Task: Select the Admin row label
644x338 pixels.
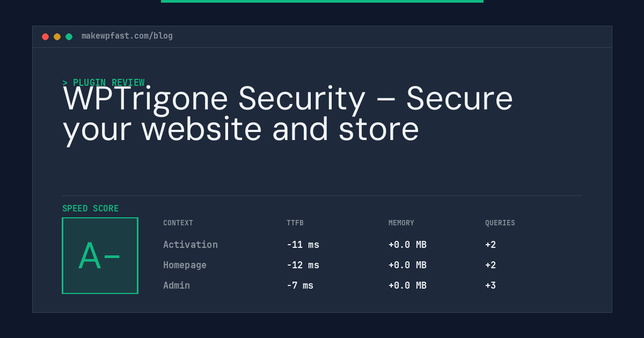Action: coord(177,285)
